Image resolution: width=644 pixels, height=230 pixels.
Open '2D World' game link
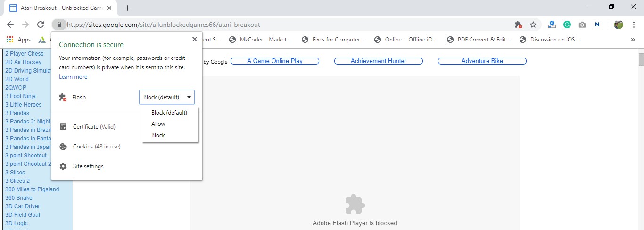17,79
